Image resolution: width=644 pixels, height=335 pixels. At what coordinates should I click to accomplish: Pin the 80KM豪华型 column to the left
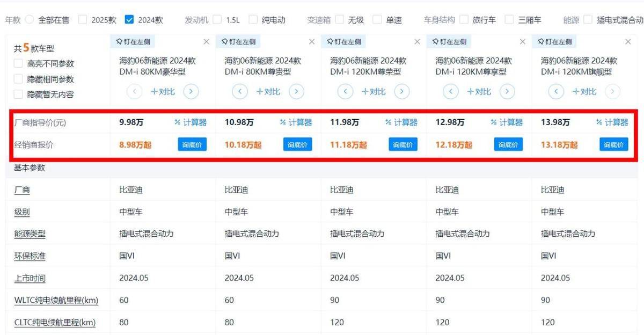(x=133, y=41)
